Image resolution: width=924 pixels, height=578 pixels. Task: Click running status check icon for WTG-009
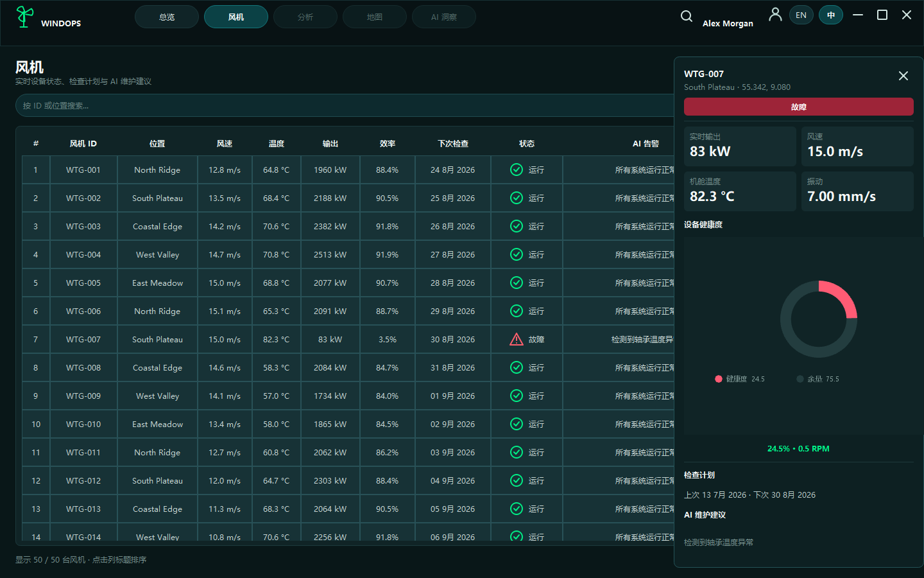click(x=517, y=396)
